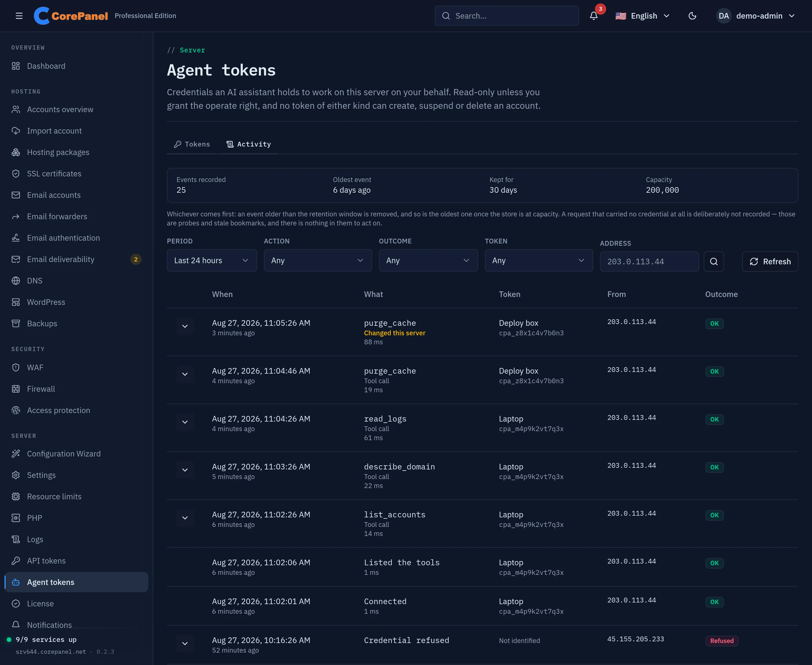The height and width of the screenshot is (665, 812).
Task: Expand the Credential refused row
Action: click(x=185, y=644)
